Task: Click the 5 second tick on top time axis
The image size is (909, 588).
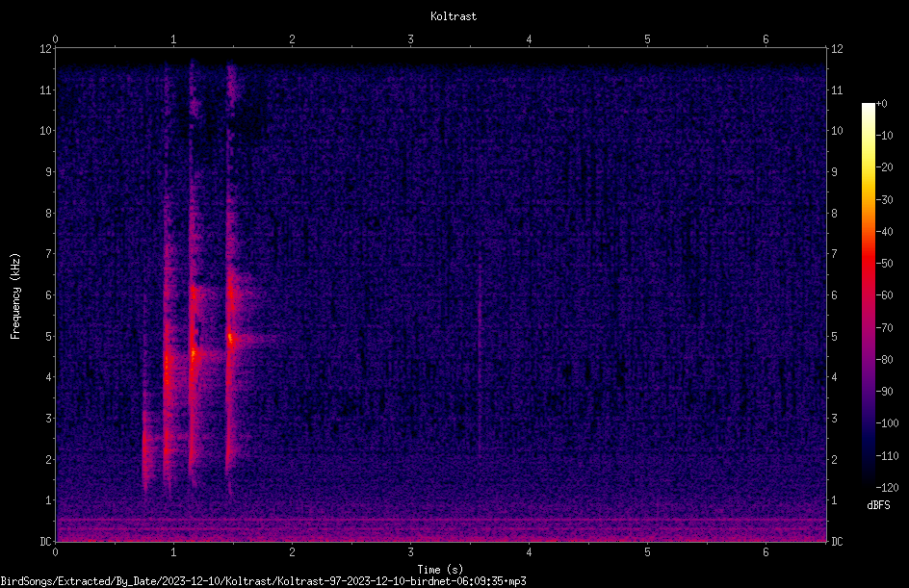Action: (x=647, y=39)
